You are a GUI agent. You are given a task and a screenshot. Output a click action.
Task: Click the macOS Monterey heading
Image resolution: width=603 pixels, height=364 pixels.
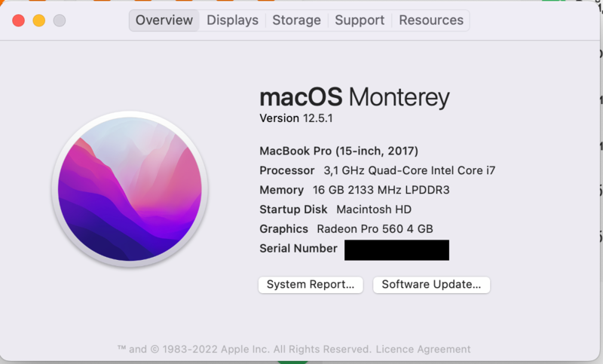tap(354, 97)
